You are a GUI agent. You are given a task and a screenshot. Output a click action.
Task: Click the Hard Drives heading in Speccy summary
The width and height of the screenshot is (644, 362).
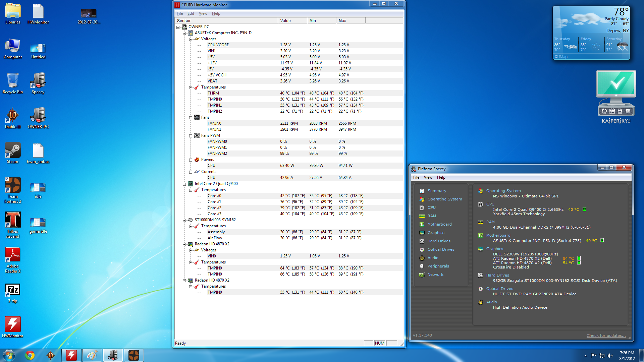497,275
